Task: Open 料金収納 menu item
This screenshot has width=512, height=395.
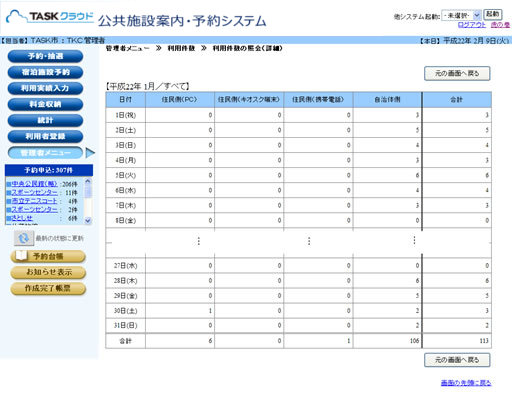Action: [45, 104]
